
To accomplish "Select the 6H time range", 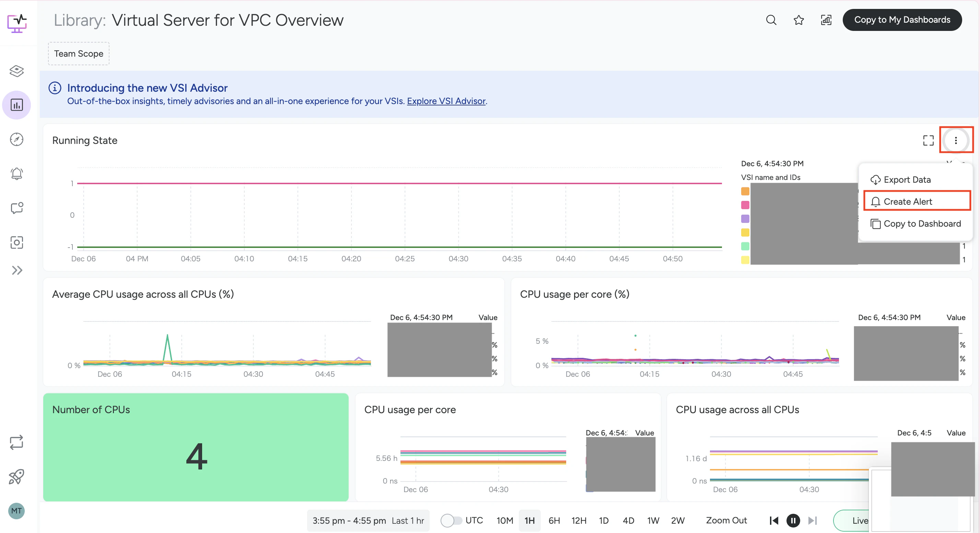I will click(554, 520).
